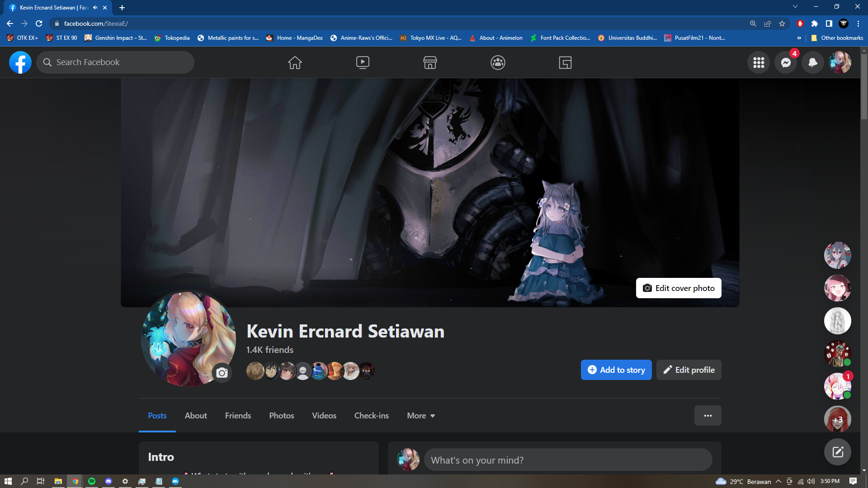This screenshot has height=488, width=868.
Task: Open Chrome zoom magnifier icon in address bar
Action: point(753,23)
